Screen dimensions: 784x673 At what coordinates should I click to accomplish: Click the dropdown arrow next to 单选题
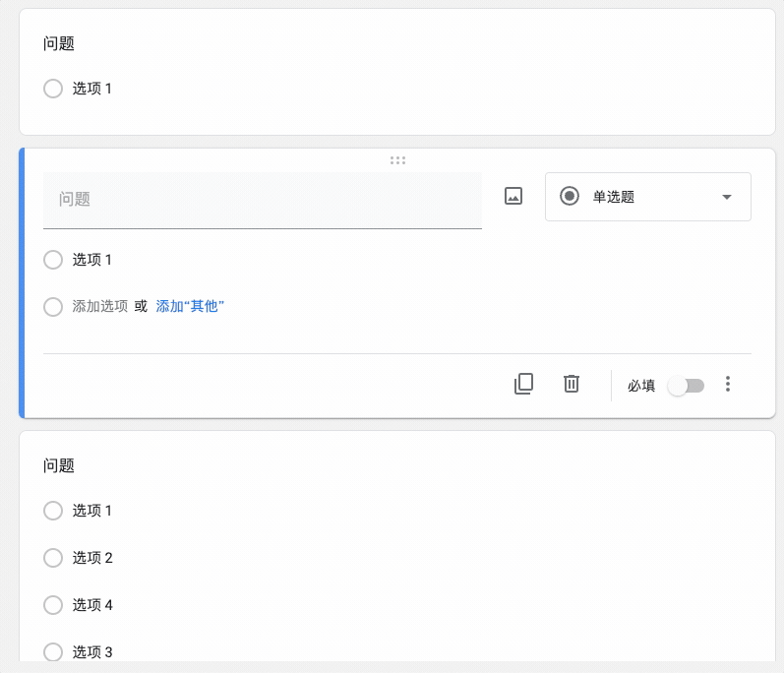click(x=727, y=197)
